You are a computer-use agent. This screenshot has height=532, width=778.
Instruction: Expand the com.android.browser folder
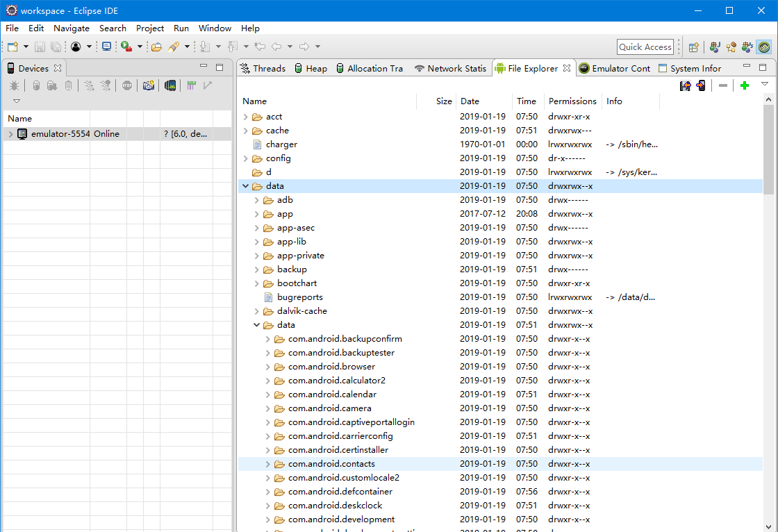pos(268,367)
